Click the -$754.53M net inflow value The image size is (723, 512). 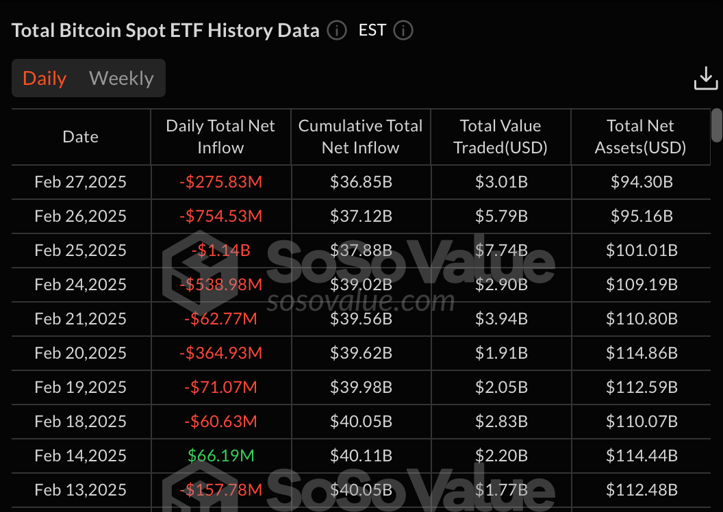pos(220,216)
